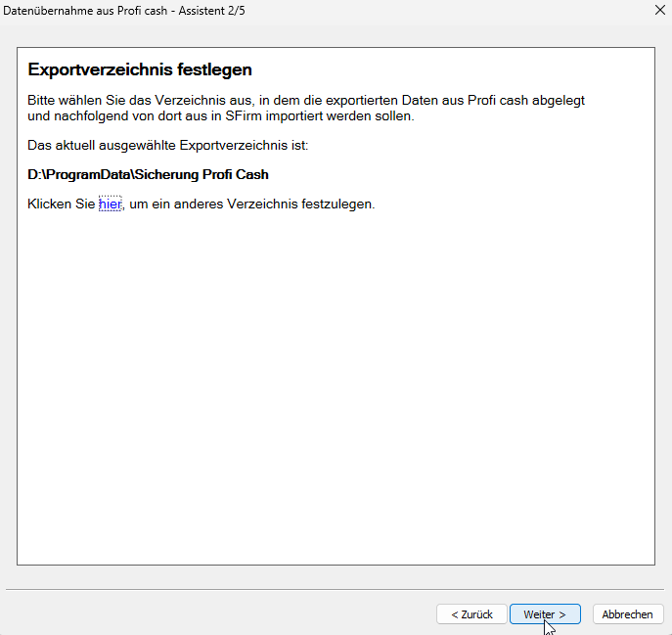
Task: Click the 'hier' link to change directory
Action: pyautogui.click(x=110, y=204)
